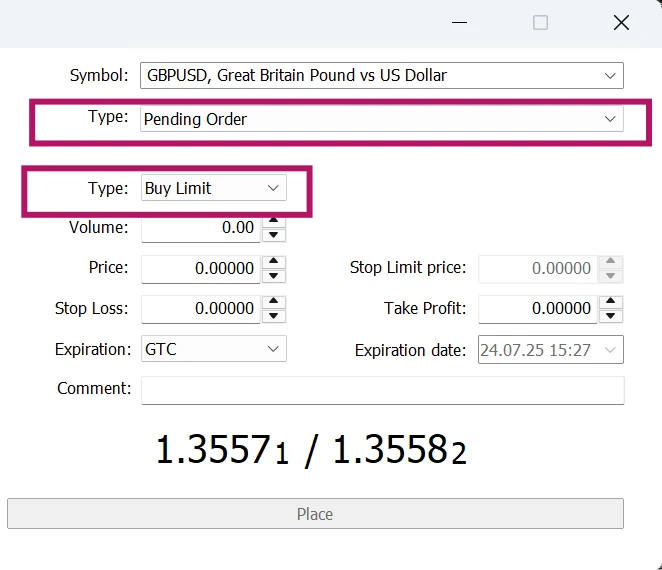Increase Take Profit with the up arrow
Viewport: 662px width, 570px height.
pyautogui.click(x=610, y=301)
